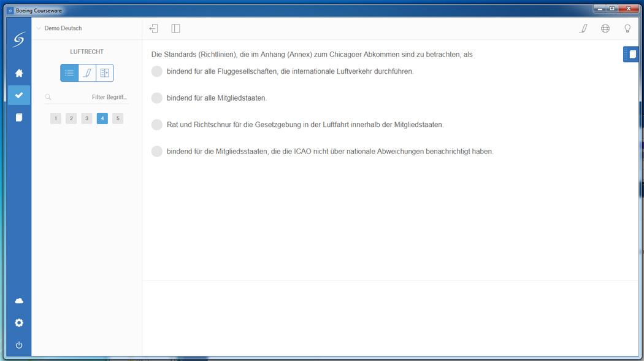This screenshot has height=361, width=644.
Task: Open the pen annotation tool top right
Action: pyautogui.click(x=583, y=28)
